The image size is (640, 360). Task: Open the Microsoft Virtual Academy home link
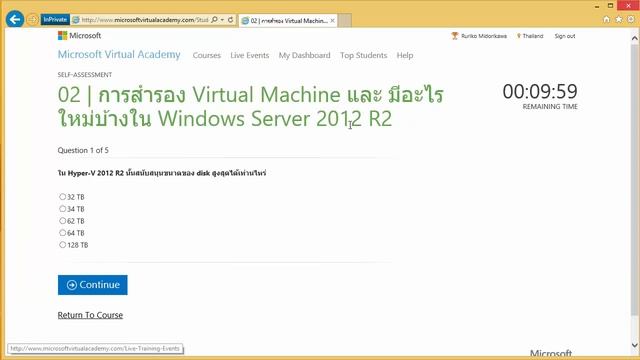tap(119, 55)
